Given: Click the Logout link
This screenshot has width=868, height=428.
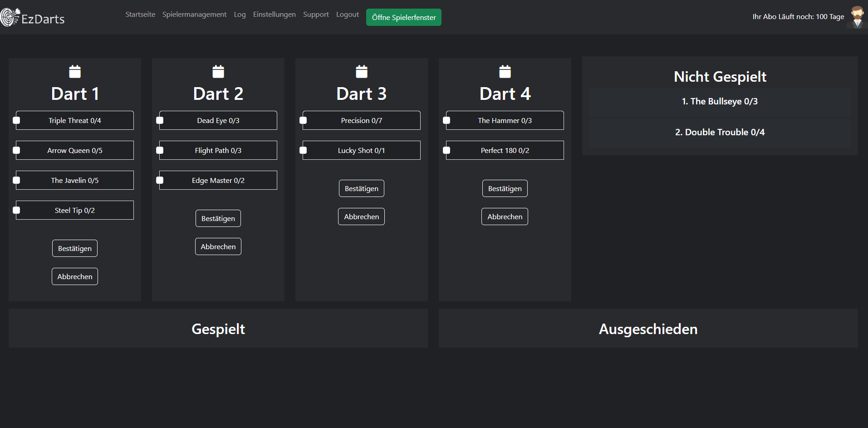Looking at the screenshot, I should point(347,15).
